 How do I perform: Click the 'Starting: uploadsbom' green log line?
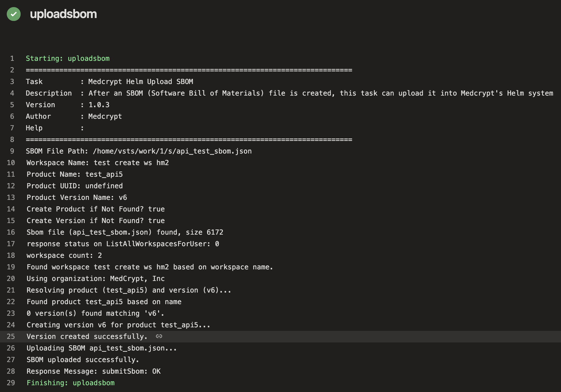click(68, 58)
